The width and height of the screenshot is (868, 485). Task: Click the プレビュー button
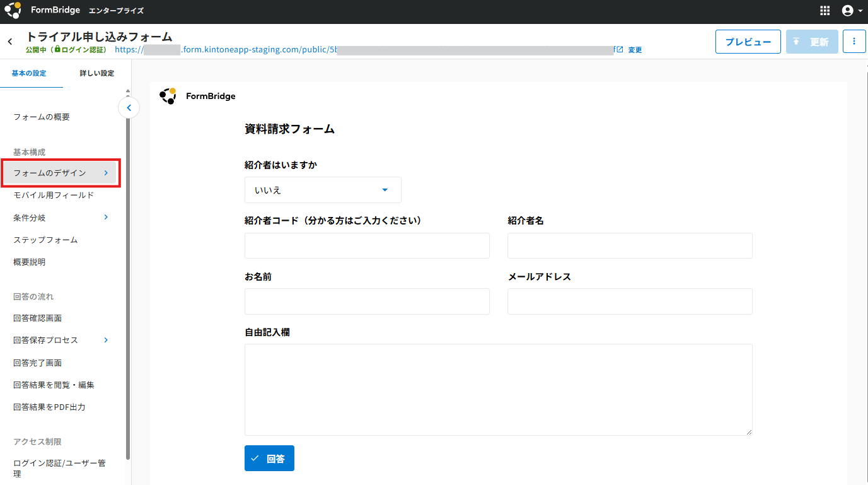coord(748,42)
